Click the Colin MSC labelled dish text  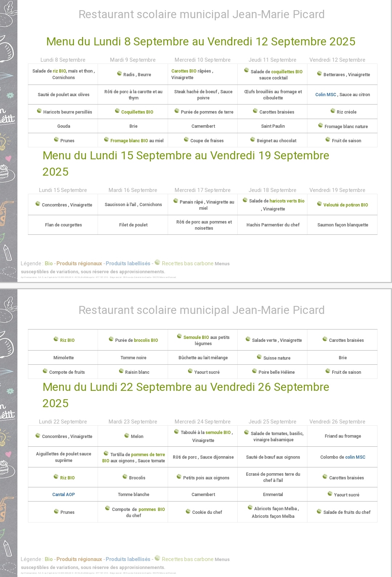(x=326, y=95)
